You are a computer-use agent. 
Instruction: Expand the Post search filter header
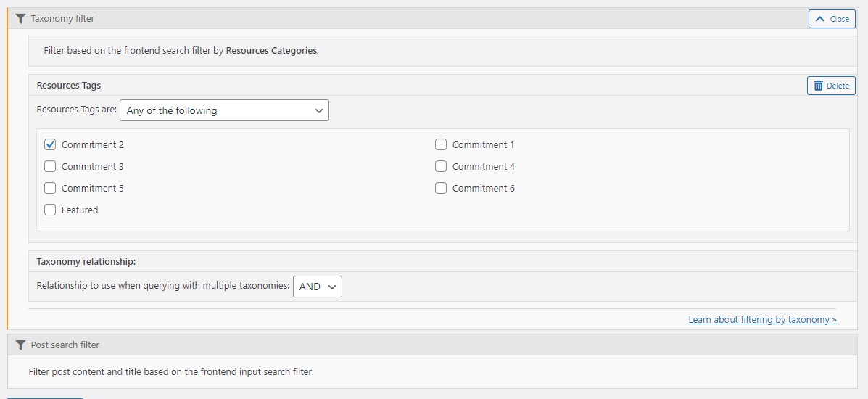(x=431, y=345)
